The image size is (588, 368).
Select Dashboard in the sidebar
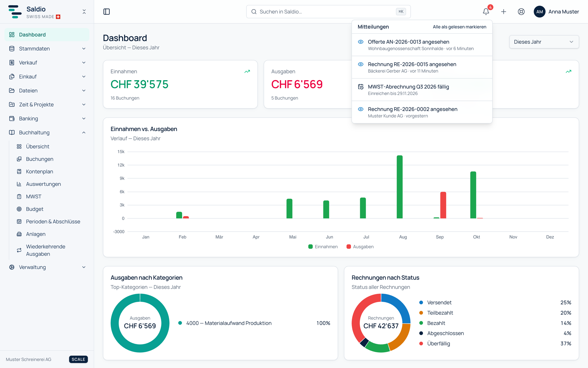coord(47,35)
